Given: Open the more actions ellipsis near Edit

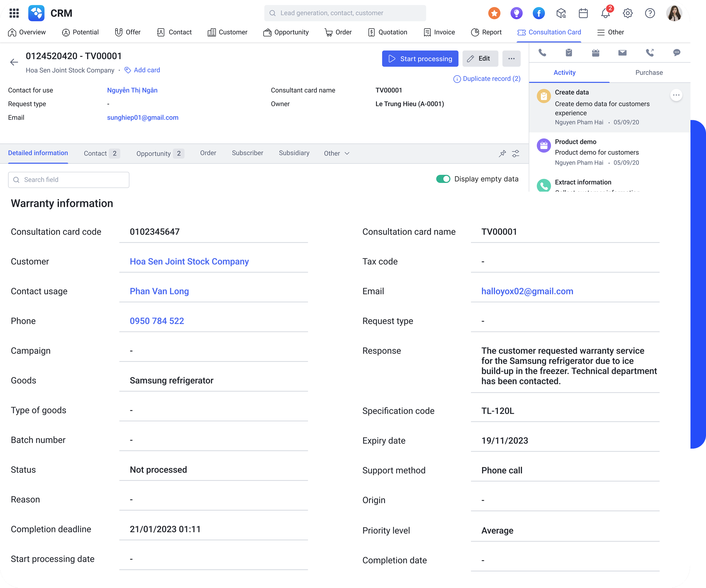Looking at the screenshot, I should [511, 59].
